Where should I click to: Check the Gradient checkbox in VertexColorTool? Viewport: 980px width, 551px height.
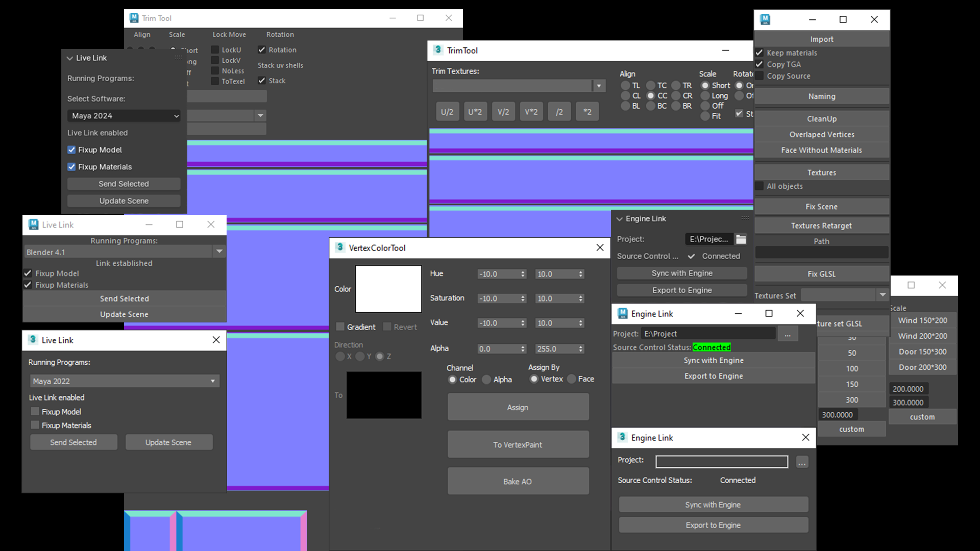[x=340, y=327]
